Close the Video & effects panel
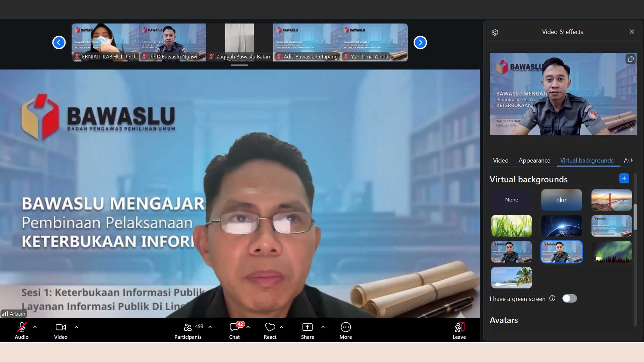The height and width of the screenshot is (362, 644). (632, 32)
